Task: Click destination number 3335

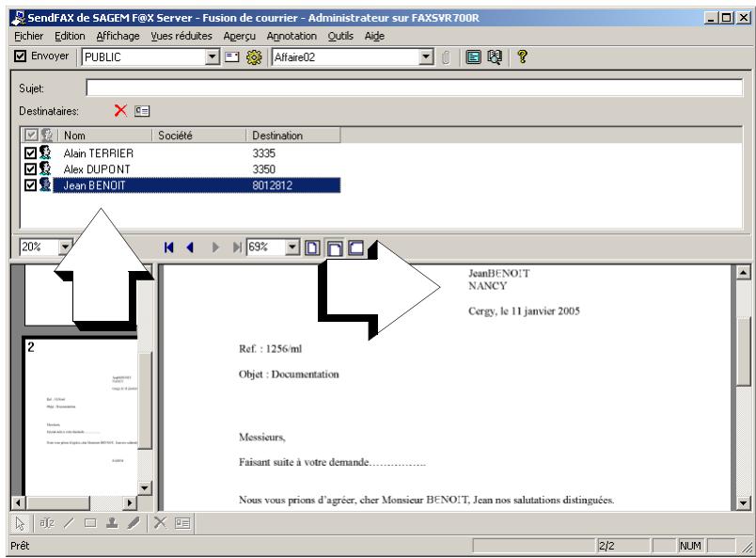Action: [263, 153]
